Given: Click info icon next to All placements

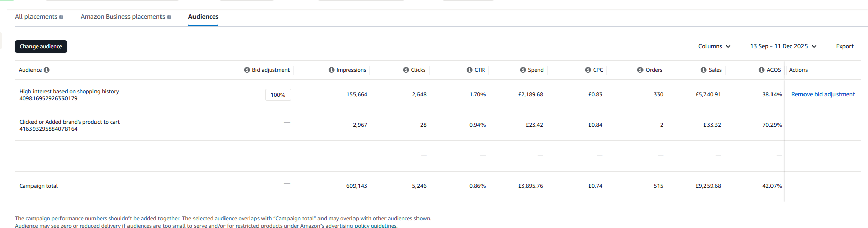Looking at the screenshot, I should [61, 17].
